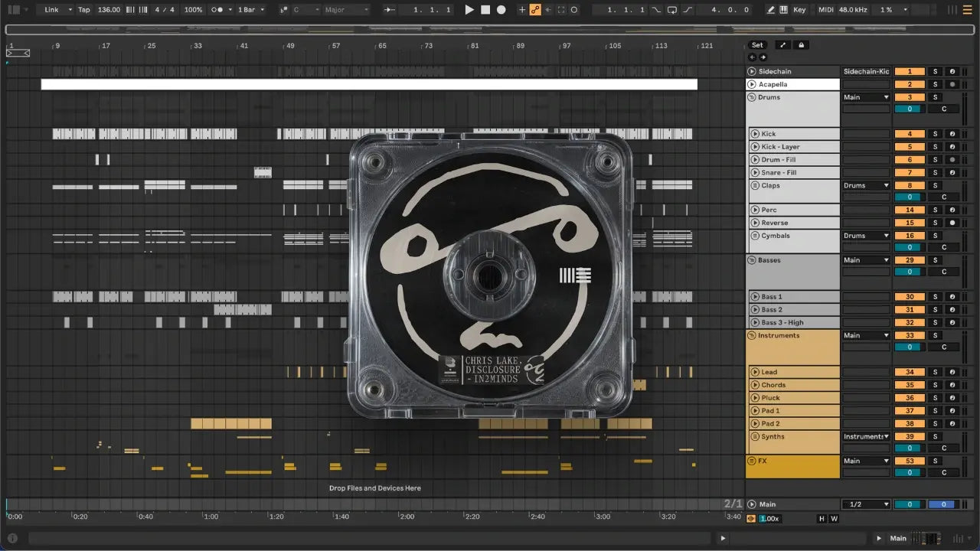Solo the Lead track
Image resolution: width=980 pixels, height=551 pixels.
pos(935,373)
